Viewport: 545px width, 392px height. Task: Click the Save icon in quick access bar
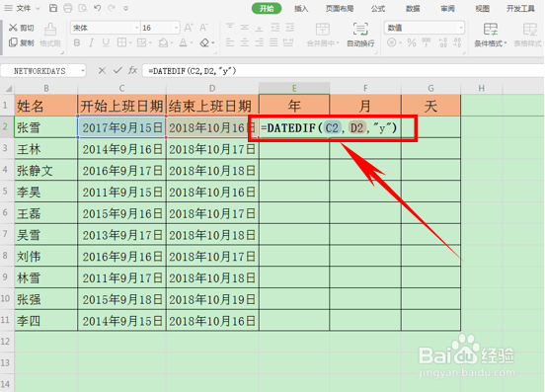(x=53, y=8)
